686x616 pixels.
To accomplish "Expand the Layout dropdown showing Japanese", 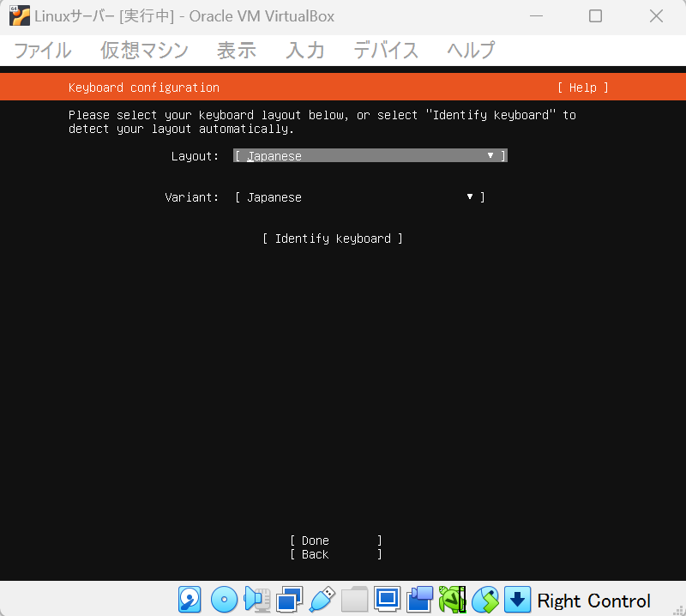I will [370, 156].
